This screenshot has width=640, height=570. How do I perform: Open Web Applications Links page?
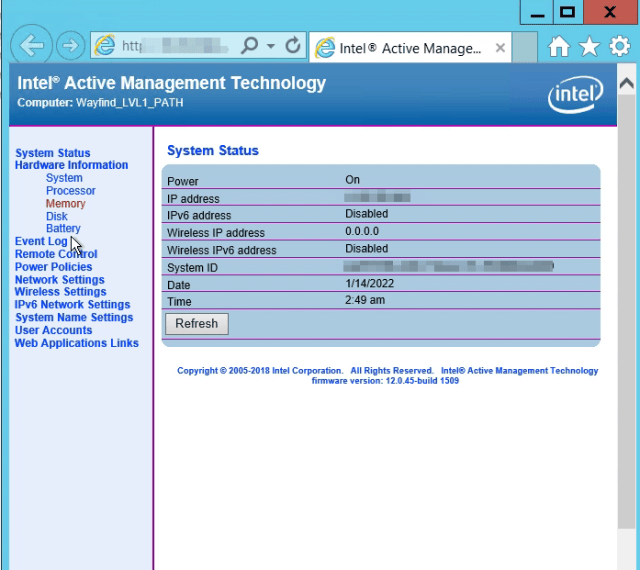(x=77, y=343)
